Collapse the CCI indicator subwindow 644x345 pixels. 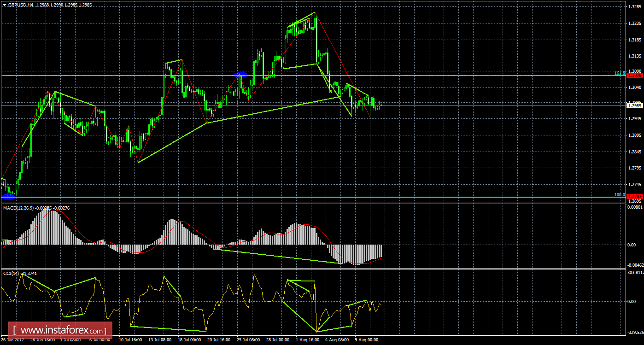(x=12, y=273)
